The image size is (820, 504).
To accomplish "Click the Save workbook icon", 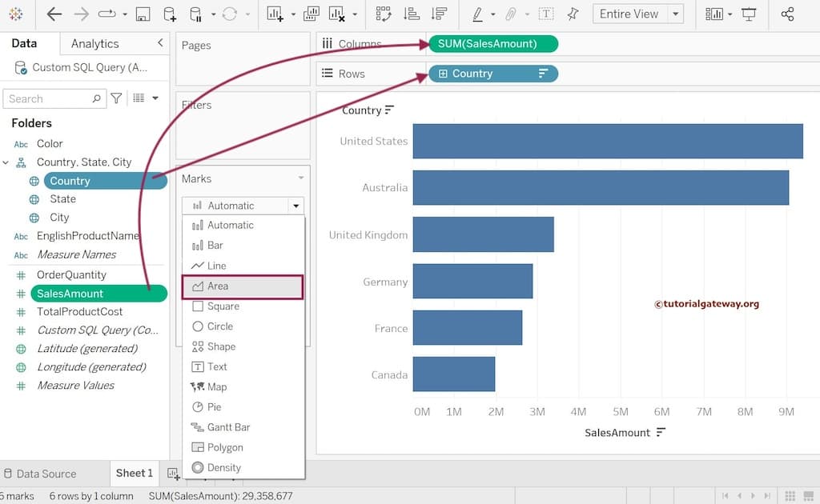I will (143, 14).
